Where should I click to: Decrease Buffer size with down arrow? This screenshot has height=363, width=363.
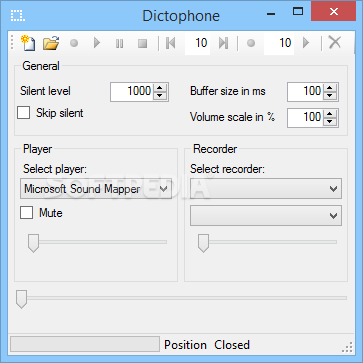click(x=330, y=96)
